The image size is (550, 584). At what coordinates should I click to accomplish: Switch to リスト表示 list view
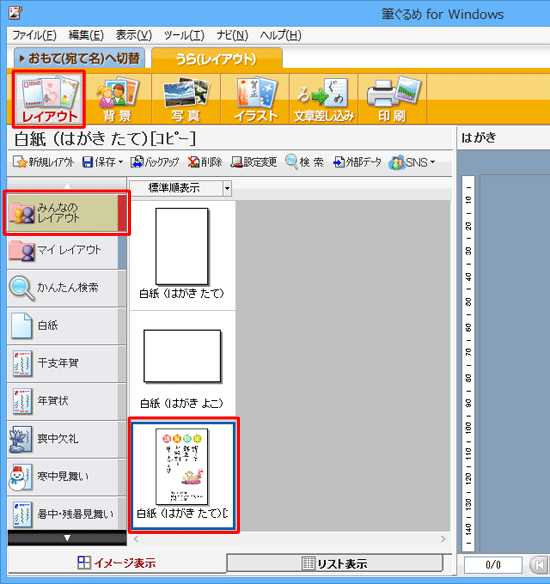(334, 563)
